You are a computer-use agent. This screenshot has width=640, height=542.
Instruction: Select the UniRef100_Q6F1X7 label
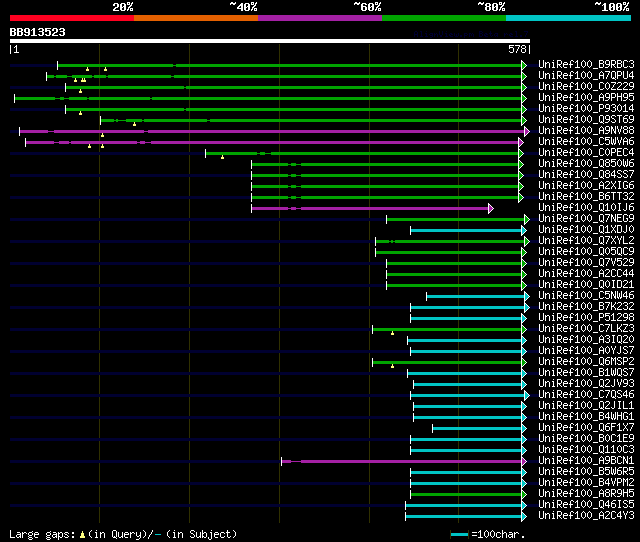(x=586, y=428)
